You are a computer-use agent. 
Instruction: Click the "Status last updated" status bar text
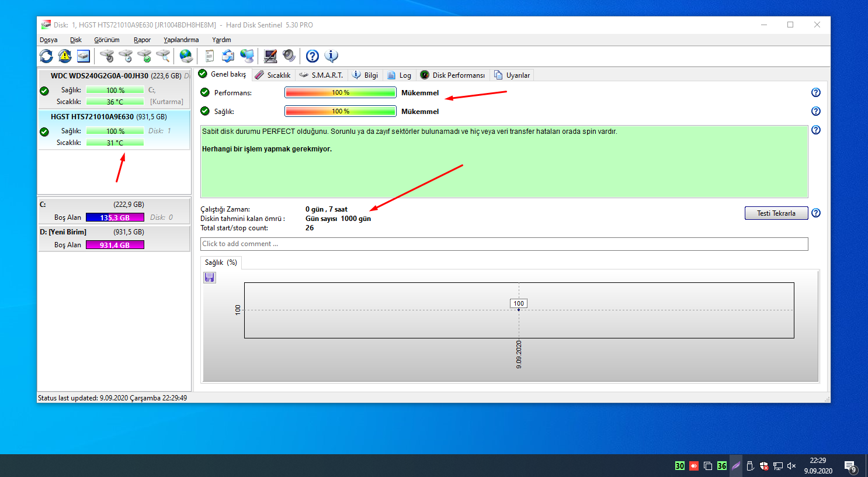pyautogui.click(x=113, y=398)
